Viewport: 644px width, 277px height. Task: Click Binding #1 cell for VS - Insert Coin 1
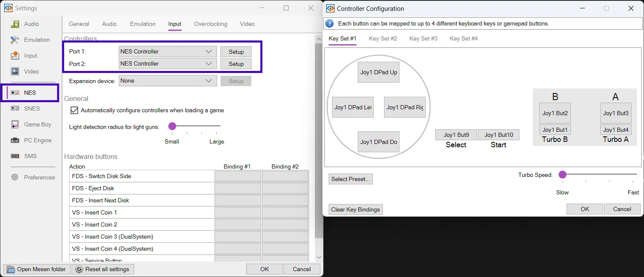pyautogui.click(x=238, y=212)
